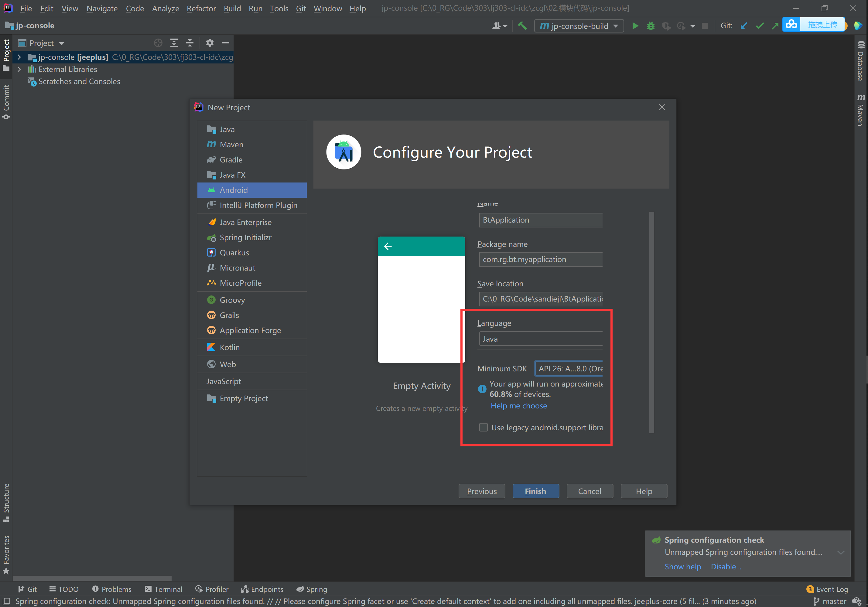Enable Use legacy android.support libraries checkbox

pyautogui.click(x=483, y=428)
